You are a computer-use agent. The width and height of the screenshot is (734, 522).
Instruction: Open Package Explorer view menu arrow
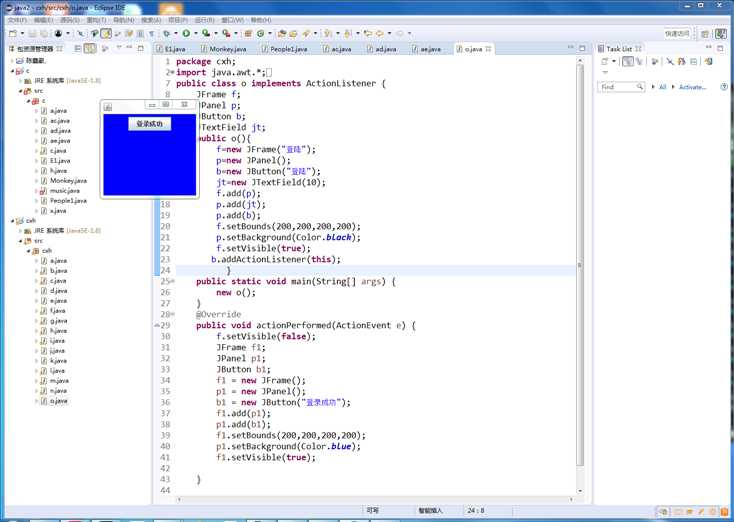[118, 48]
